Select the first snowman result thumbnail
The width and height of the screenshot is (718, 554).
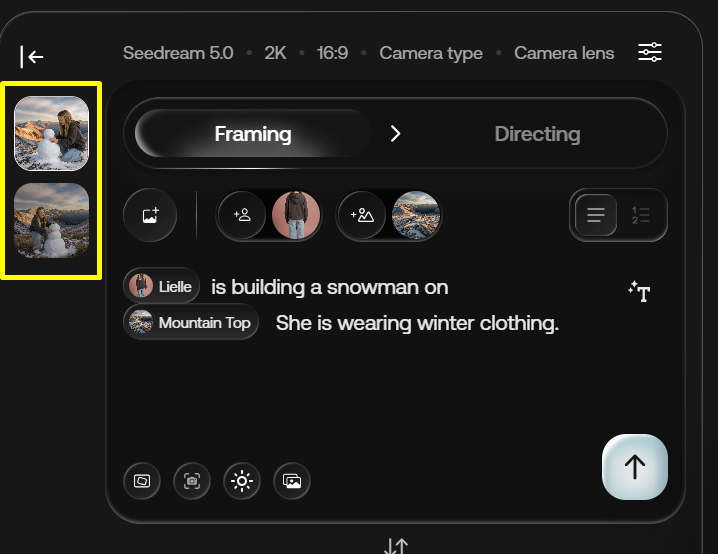coord(51,133)
